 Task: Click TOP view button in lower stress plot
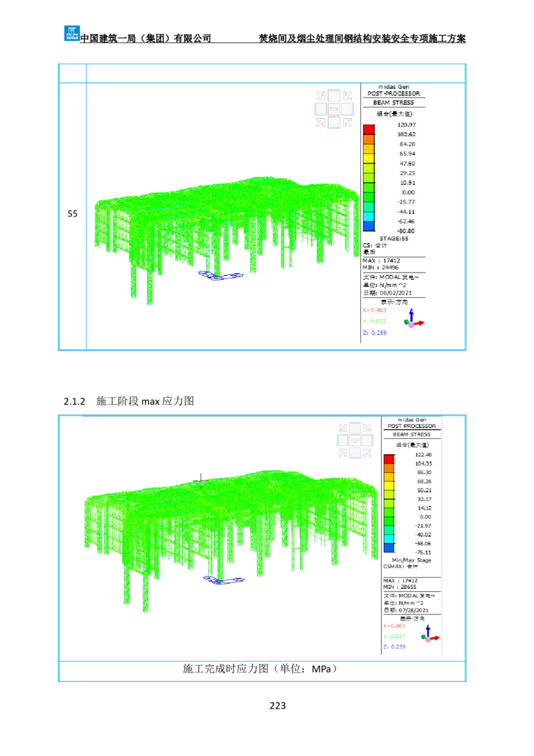coord(355,441)
